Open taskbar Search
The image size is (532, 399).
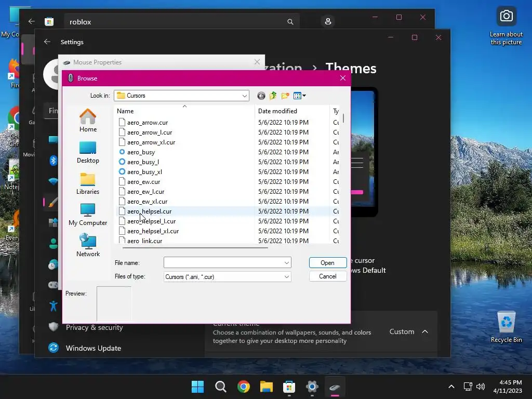click(220, 387)
